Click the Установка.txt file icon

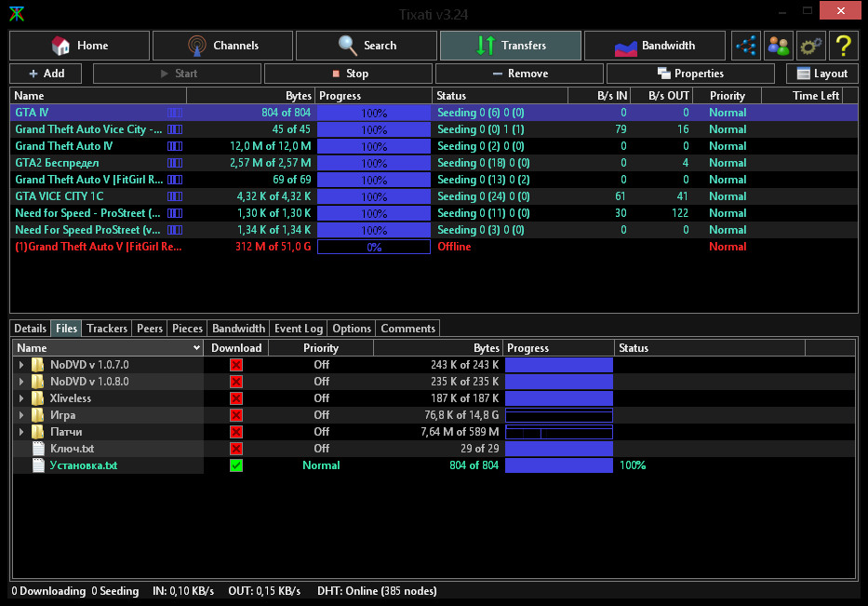[38, 465]
